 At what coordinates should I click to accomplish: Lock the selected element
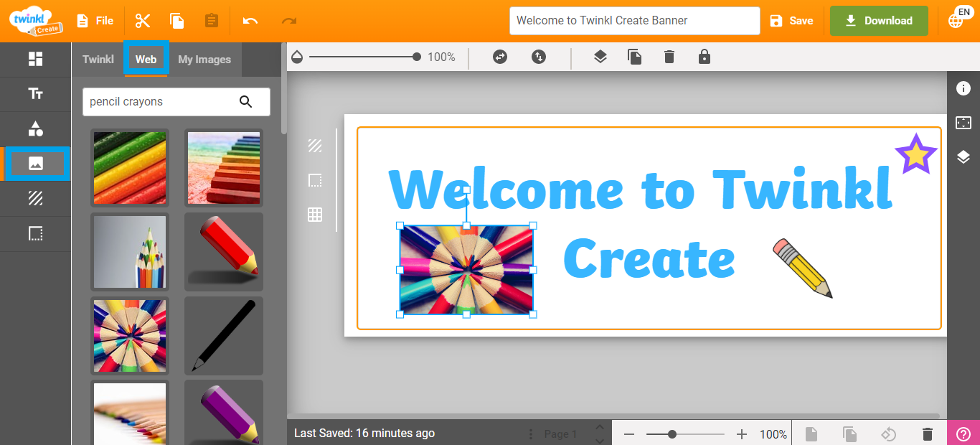coord(705,57)
